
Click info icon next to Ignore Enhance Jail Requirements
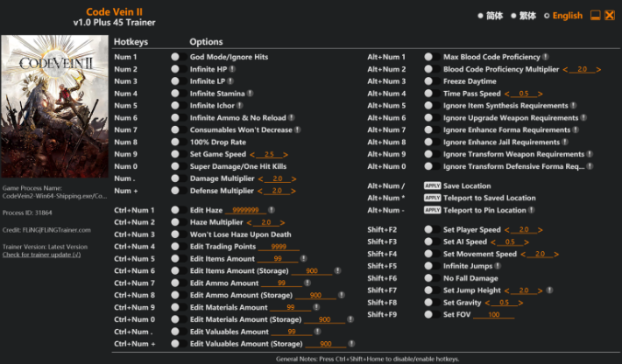(565, 142)
